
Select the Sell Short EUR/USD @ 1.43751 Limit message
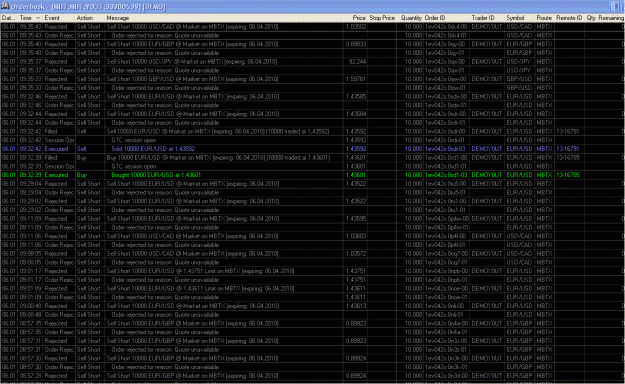[x=200, y=271]
